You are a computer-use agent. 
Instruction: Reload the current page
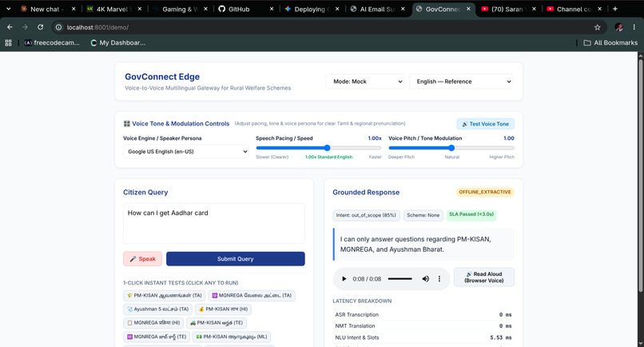pyautogui.click(x=40, y=27)
